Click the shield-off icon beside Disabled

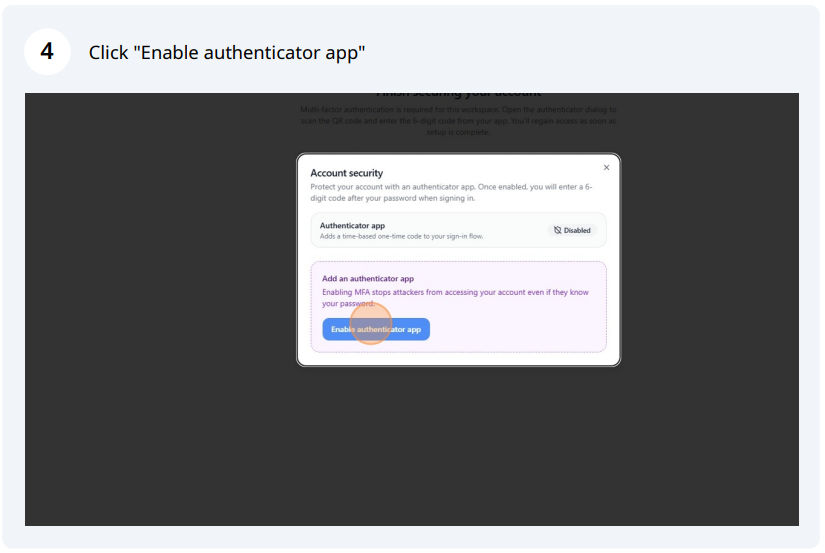(558, 230)
